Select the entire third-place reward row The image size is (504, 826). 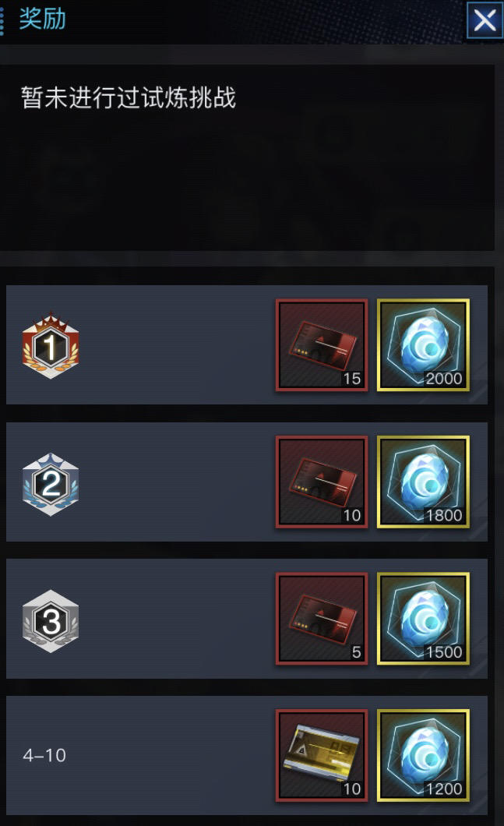(246, 619)
